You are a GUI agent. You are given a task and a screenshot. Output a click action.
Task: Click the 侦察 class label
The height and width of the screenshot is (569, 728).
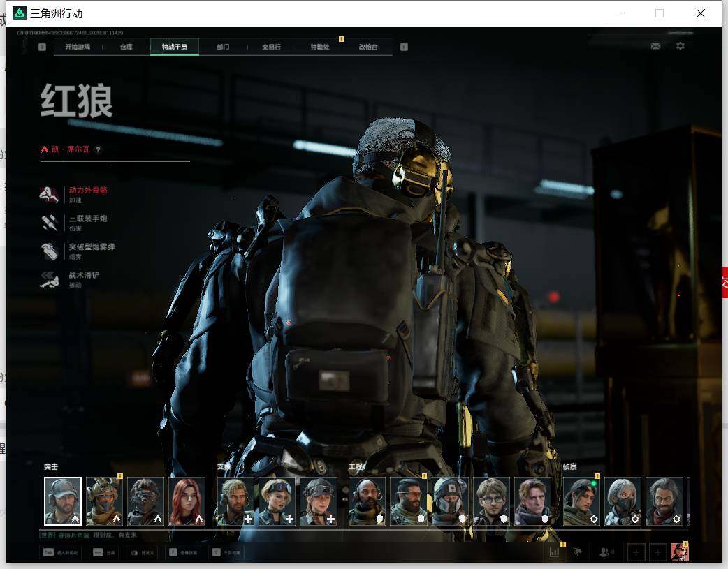click(569, 467)
